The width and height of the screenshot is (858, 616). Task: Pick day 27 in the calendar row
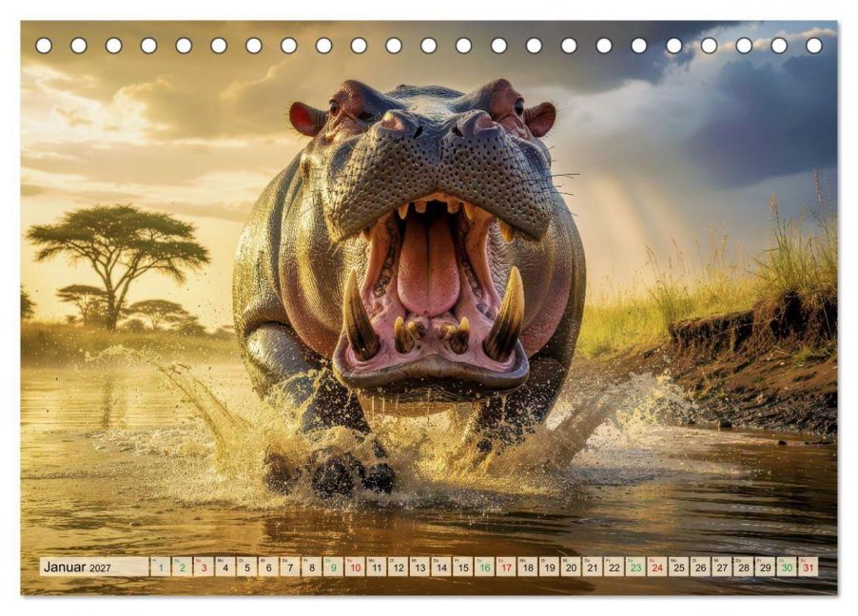coord(722,567)
